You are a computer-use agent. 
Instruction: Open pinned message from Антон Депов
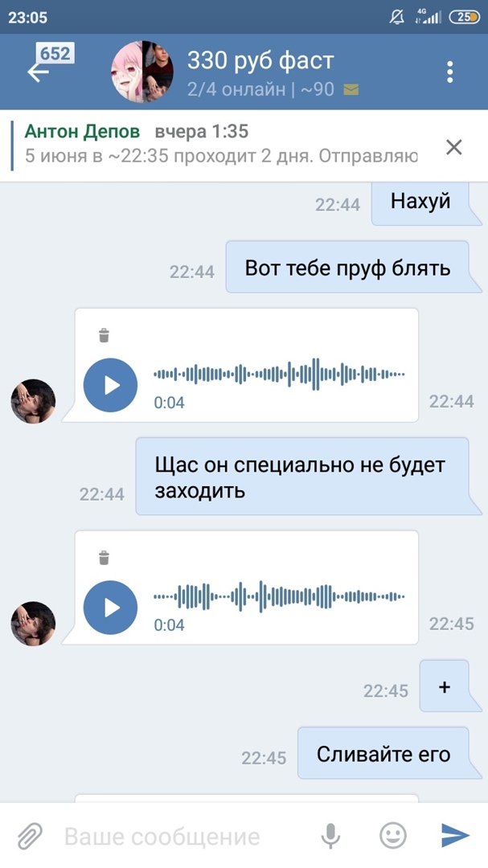click(x=222, y=145)
